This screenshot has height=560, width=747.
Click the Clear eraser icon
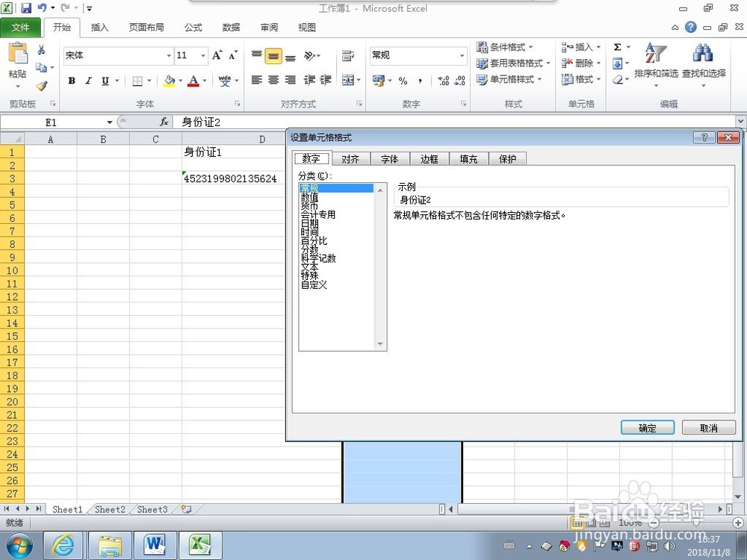618,80
